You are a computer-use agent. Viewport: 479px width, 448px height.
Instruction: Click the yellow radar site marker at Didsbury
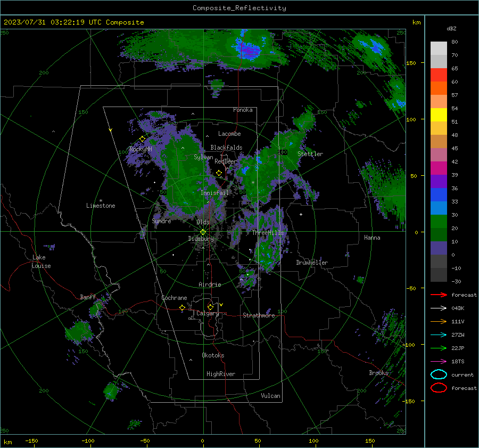point(203,232)
